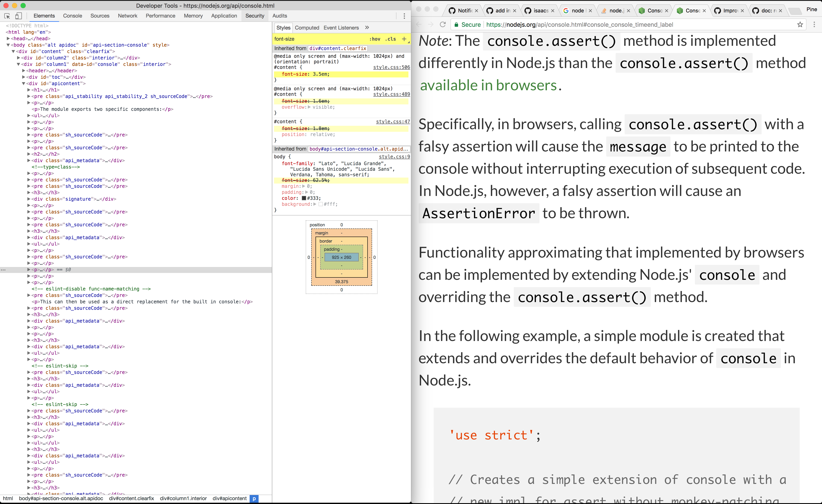The width and height of the screenshot is (822, 504).
Task: Collapse the div apicontent node
Action: (x=24, y=84)
